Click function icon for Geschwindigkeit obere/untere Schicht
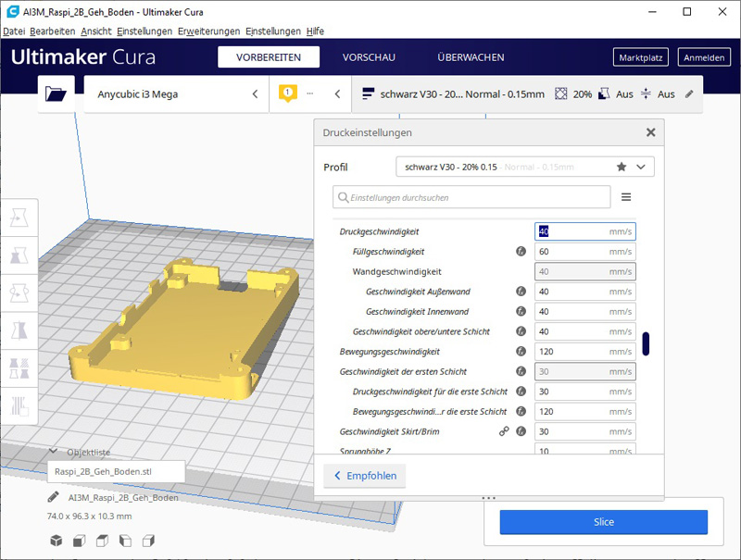741x560 pixels. 521,331
